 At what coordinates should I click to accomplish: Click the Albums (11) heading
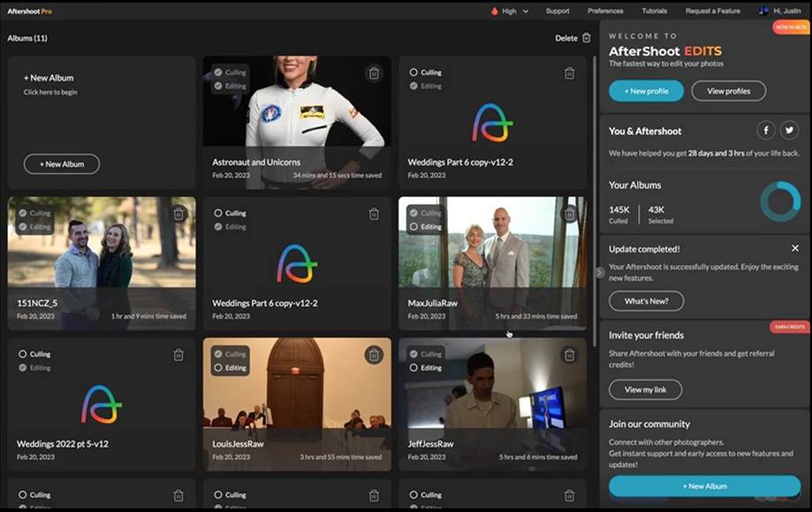(x=27, y=38)
